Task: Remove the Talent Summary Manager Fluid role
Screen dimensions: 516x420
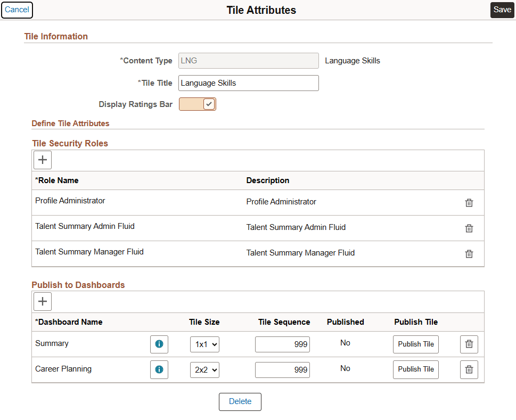Action: click(x=469, y=254)
